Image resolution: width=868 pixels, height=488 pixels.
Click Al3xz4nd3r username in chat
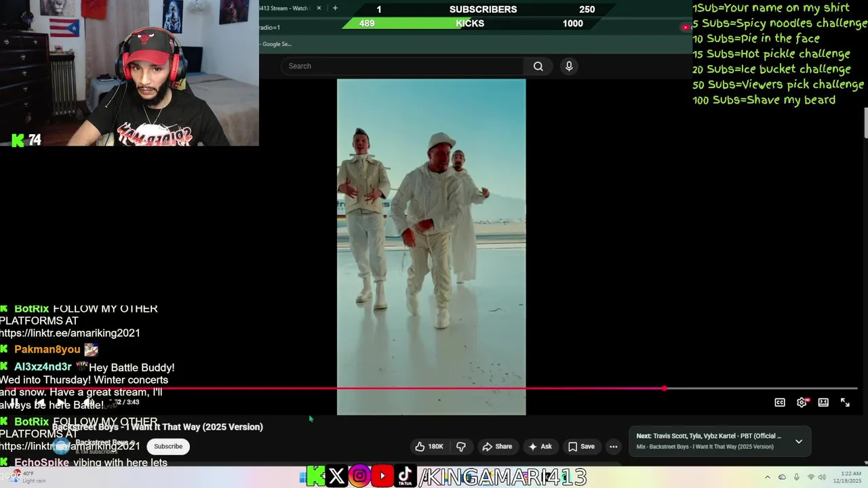43,367
